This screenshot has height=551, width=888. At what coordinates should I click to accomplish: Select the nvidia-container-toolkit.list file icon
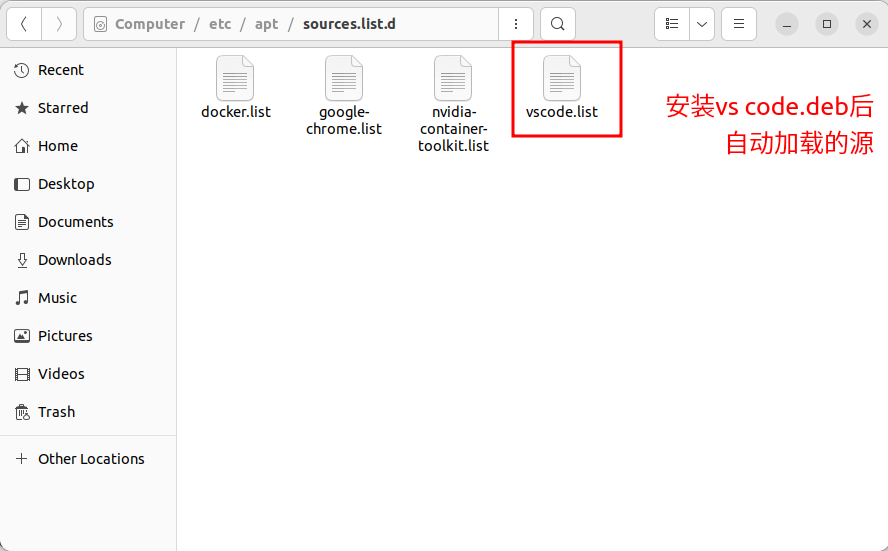click(453, 78)
